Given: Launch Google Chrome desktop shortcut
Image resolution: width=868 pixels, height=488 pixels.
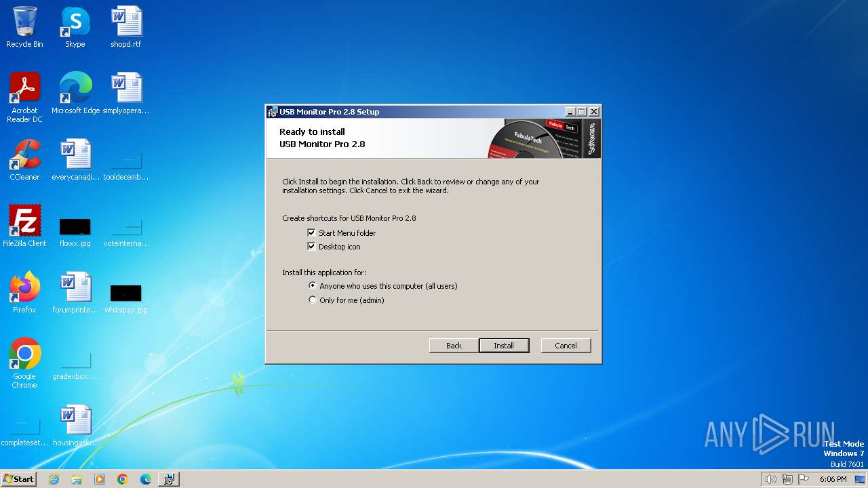Looking at the screenshot, I should click(24, 363).
